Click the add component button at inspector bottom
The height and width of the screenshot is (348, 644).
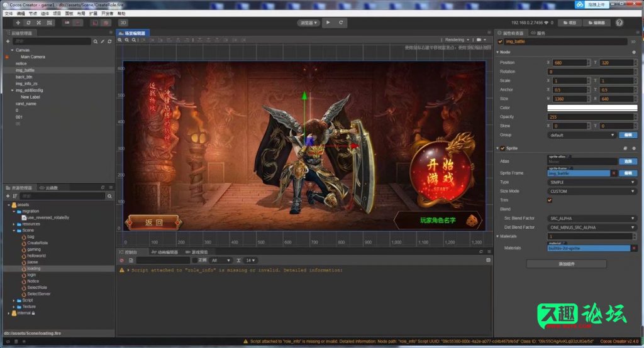click(567, 264)
